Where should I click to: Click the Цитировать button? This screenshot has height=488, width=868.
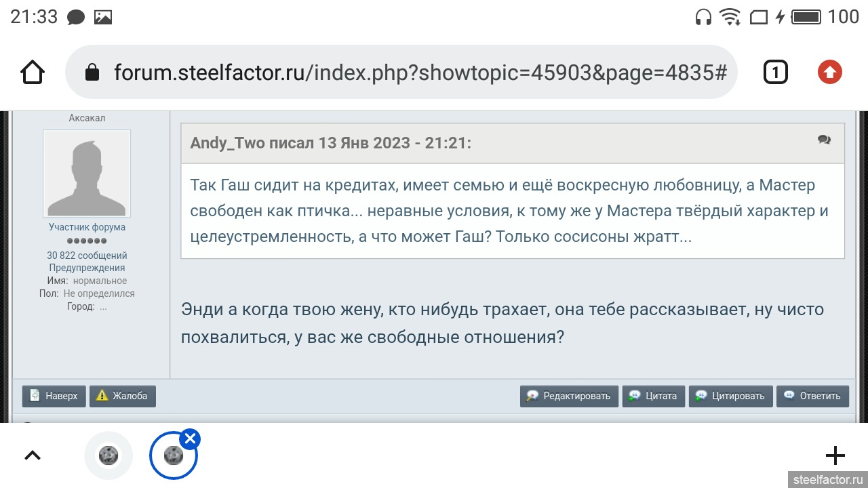730,396
